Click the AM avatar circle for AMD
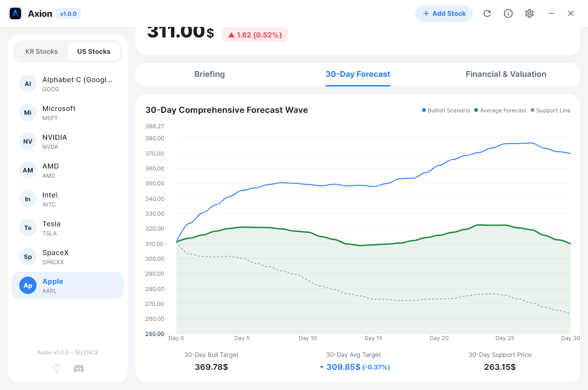588x390 pixels. click(x=28, y=171)
